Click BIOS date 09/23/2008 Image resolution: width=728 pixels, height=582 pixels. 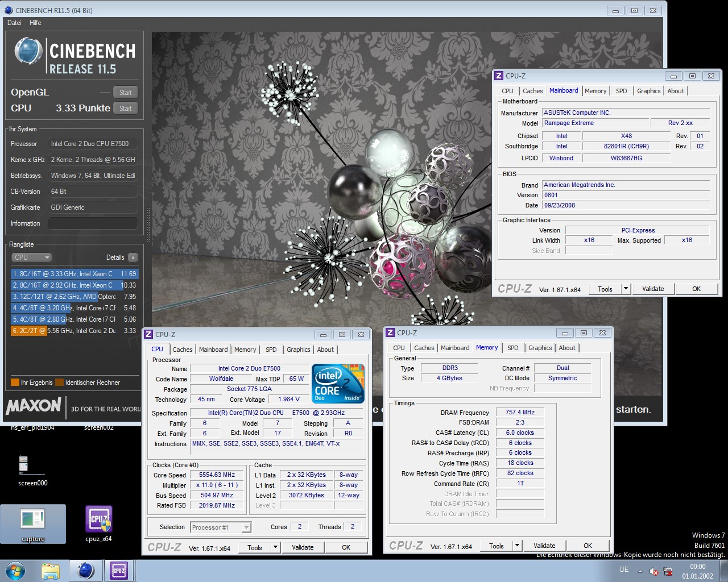(x=626, y=205)
